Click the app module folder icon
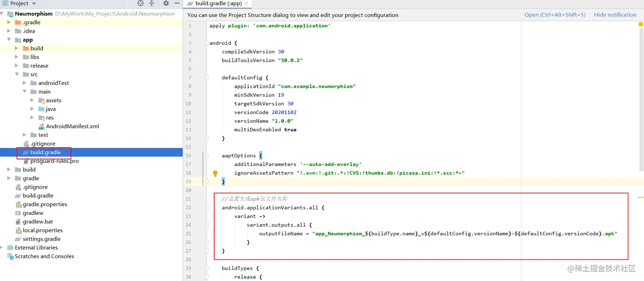This screenshot has width=644, height=281. (18, 40)
